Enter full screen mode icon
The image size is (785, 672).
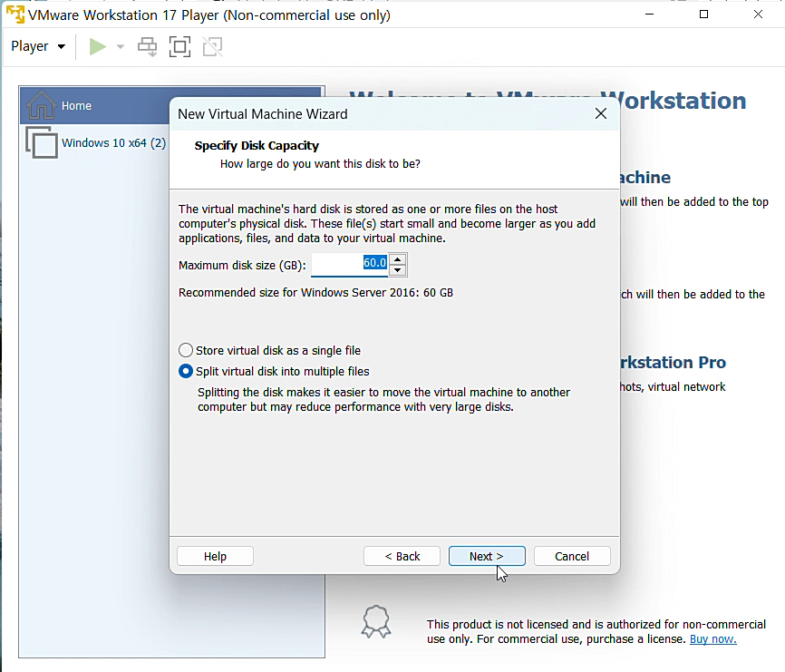pos(179,46)
